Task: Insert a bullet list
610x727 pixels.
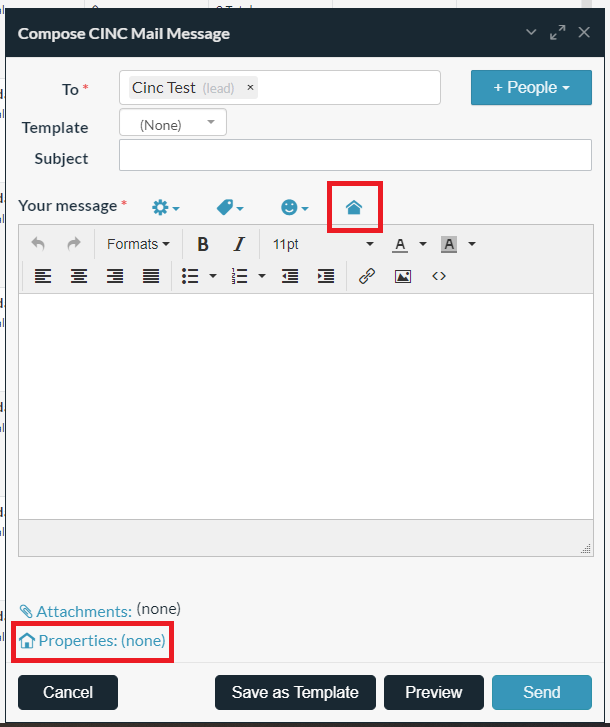Action: tap(190, 276)
